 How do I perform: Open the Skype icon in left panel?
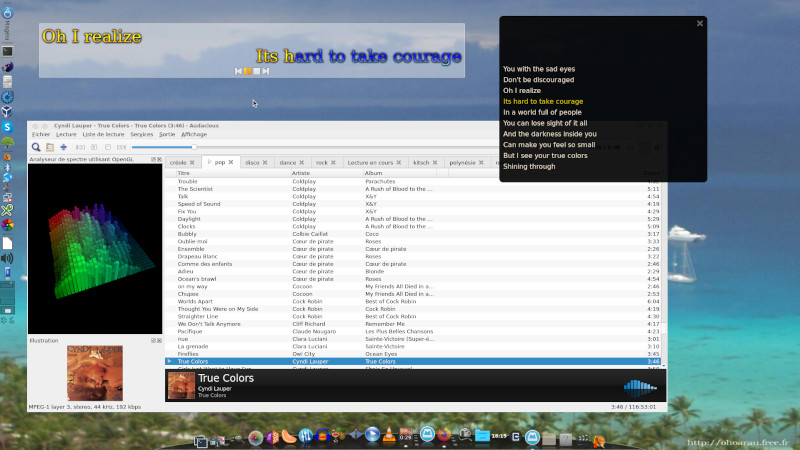(x=7, y=127)
